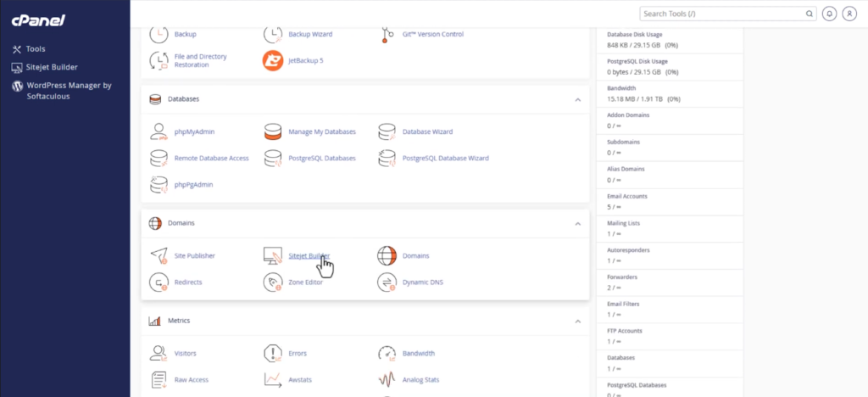Viewport: 868px width, 397px height.
Task: Collapse the Metrics section
Action: coord(577,322)
